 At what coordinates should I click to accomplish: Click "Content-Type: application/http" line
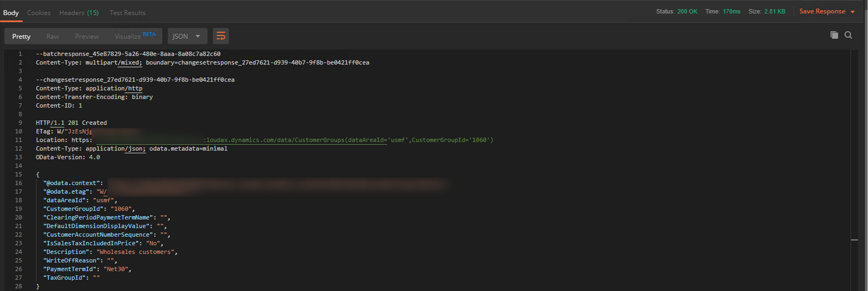(x=89, y=88)
